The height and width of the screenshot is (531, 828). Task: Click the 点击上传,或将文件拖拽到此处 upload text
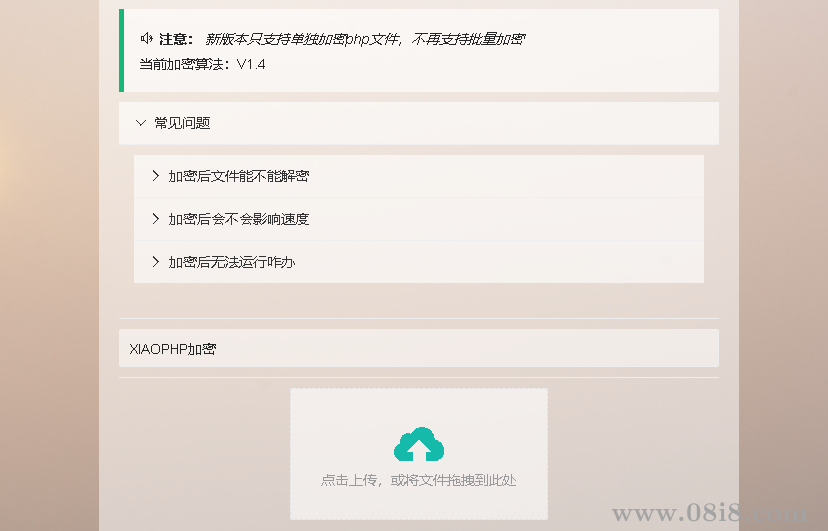(x=418, y=480)
